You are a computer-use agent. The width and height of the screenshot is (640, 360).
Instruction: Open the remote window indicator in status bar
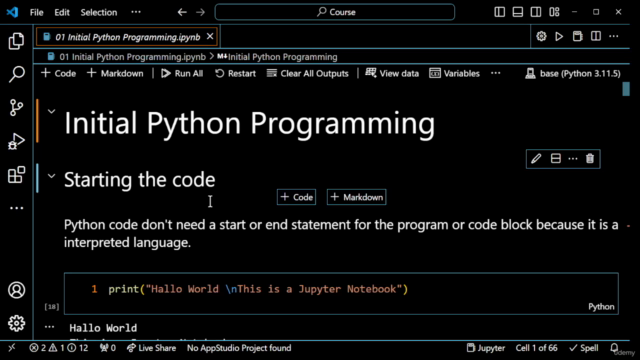click(x=12, y=348)
